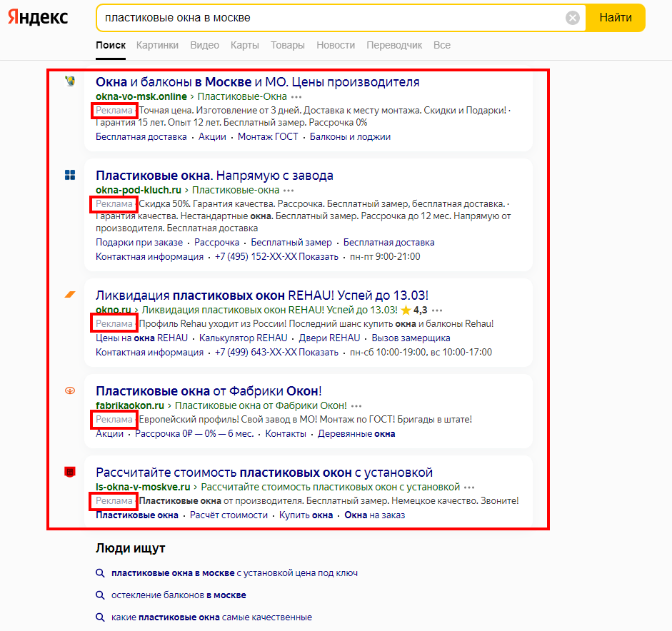Open the Бесплатный замер sitelink
The image size is (672, 631).
pos(291,242)
